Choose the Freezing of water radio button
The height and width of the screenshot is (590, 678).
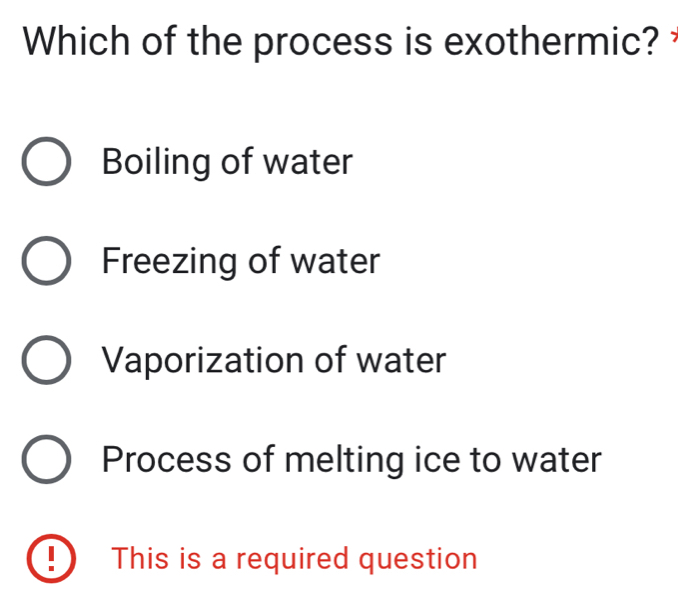[46, 263]
